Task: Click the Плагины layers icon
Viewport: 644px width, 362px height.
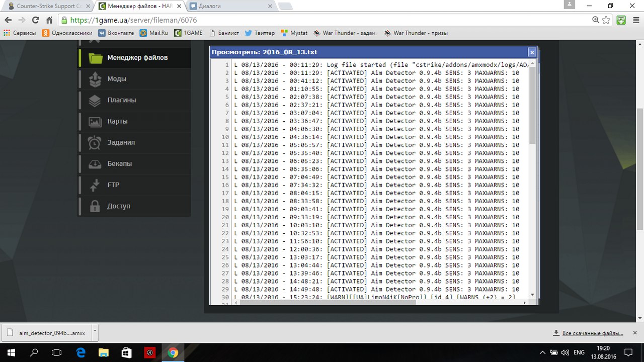Action: (95, 100)
